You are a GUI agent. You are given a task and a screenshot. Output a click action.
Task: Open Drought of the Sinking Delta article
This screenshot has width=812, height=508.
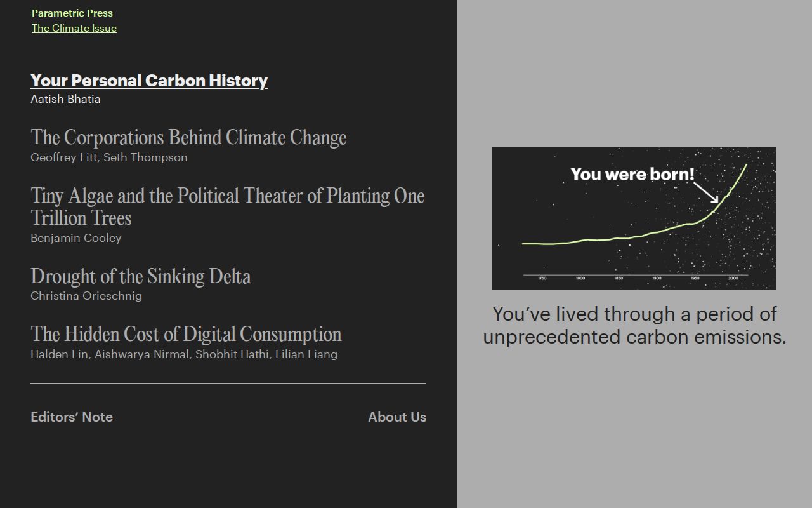click(x=141, y=276)
